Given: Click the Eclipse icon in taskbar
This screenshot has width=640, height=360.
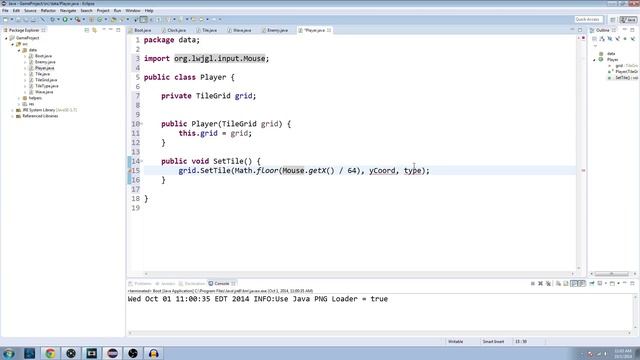Looking at the screenshot, I should [112, 353].
